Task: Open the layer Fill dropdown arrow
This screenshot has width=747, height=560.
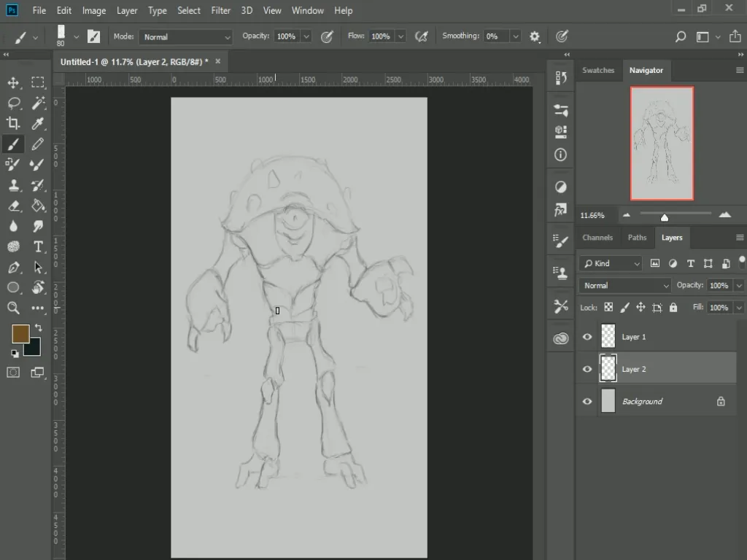Action: coord(738,308)
